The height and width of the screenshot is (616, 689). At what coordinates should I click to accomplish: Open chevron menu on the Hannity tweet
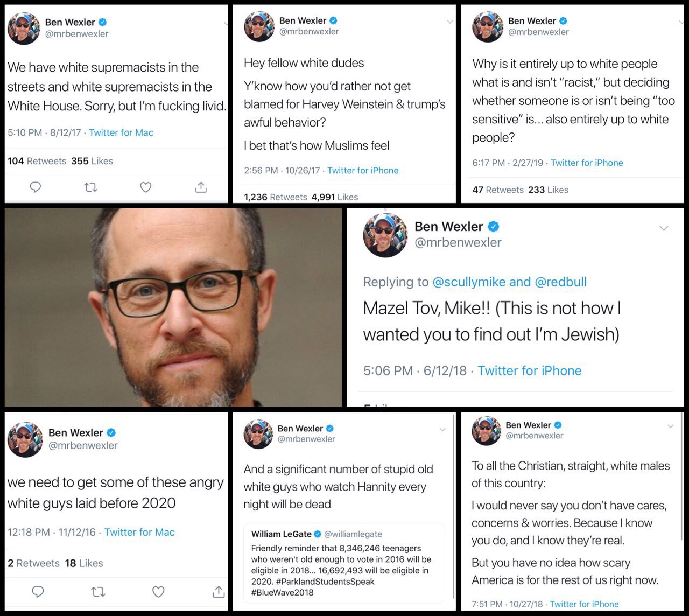click(x=442, y=430)
